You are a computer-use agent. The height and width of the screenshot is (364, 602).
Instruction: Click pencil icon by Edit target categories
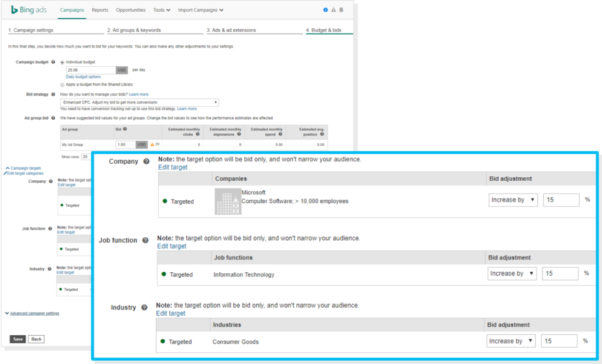pyautogui.click(x=5, y=173)
